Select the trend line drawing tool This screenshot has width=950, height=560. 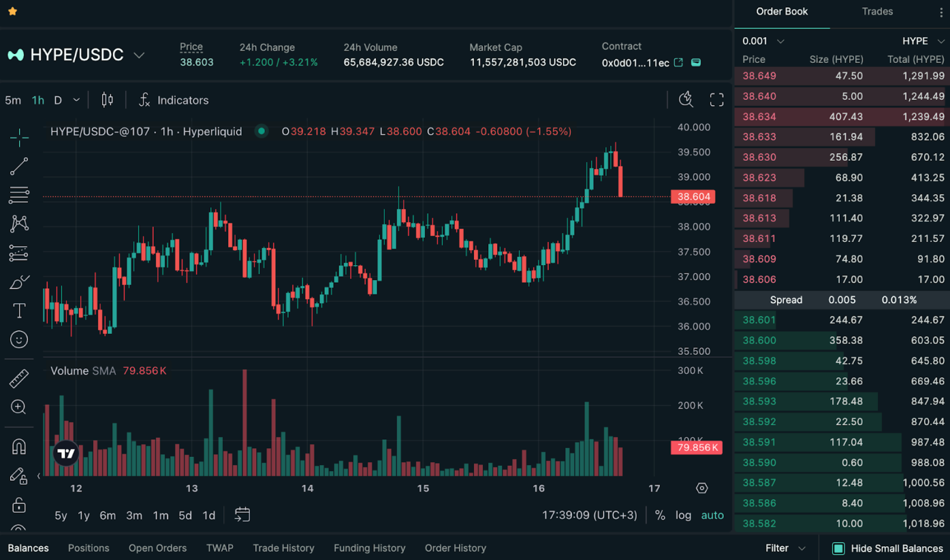(19, 166)
